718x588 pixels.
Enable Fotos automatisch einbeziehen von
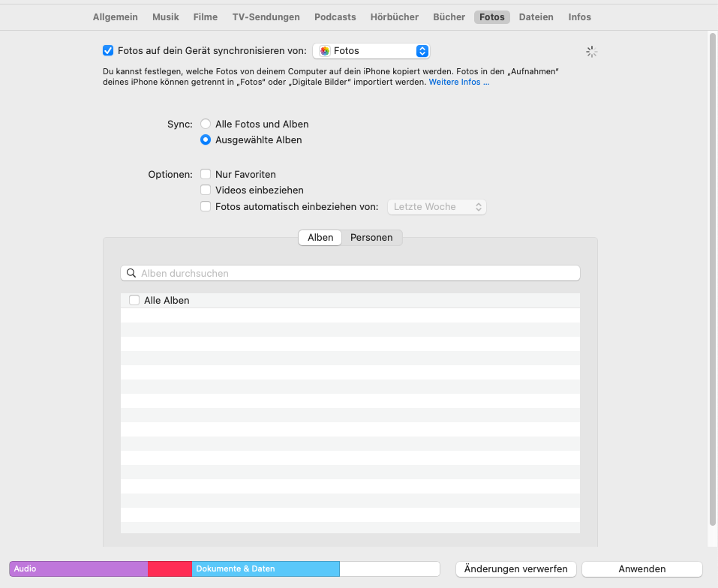tap(206, 206)
